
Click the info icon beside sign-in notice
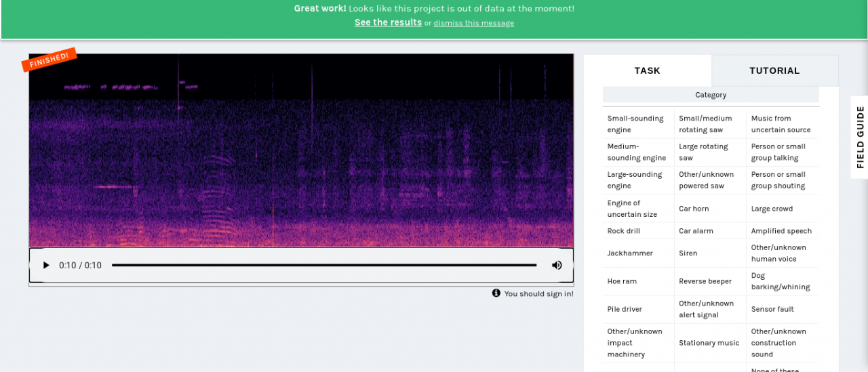tap(496, 293)
